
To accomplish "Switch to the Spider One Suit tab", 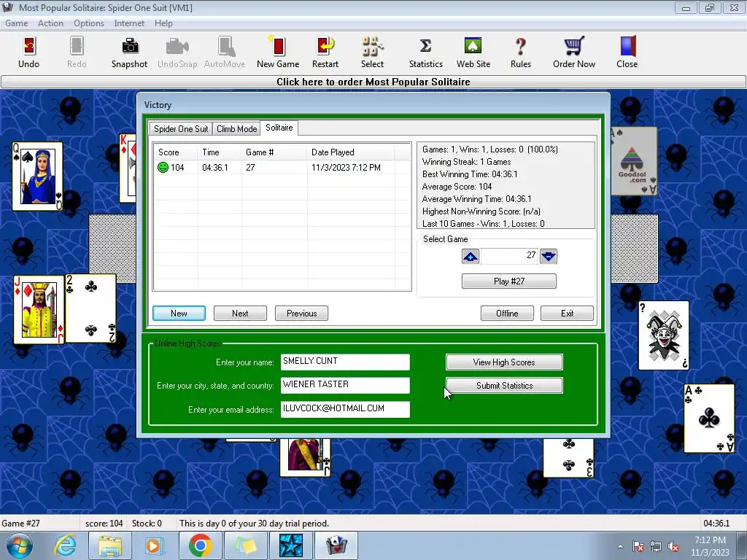I will tap(181, 129).
